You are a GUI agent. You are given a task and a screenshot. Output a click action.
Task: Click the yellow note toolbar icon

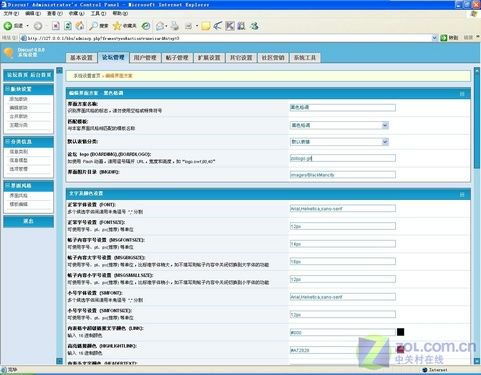206,26
